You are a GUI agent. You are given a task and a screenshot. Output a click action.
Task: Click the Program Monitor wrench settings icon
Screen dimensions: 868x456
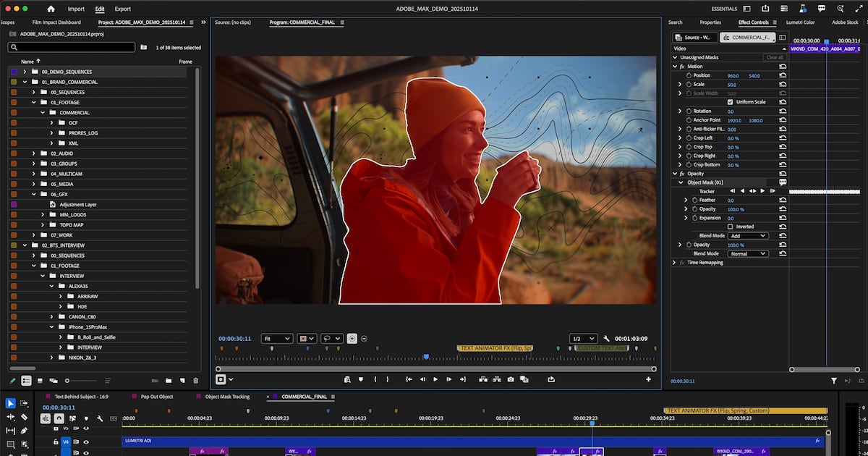coord(606,338)
